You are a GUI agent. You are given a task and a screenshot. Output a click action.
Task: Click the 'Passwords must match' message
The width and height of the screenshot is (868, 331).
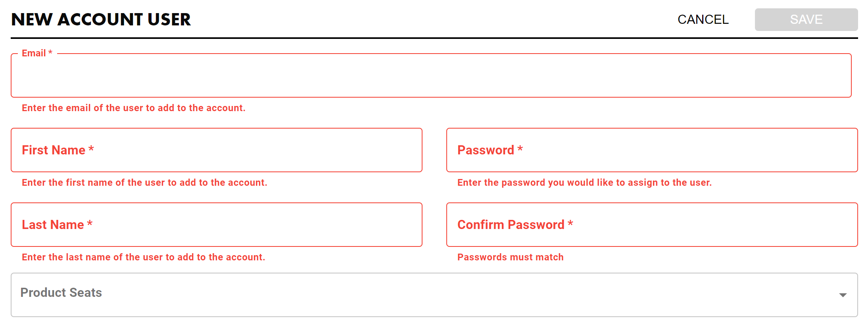click(510, 257)
